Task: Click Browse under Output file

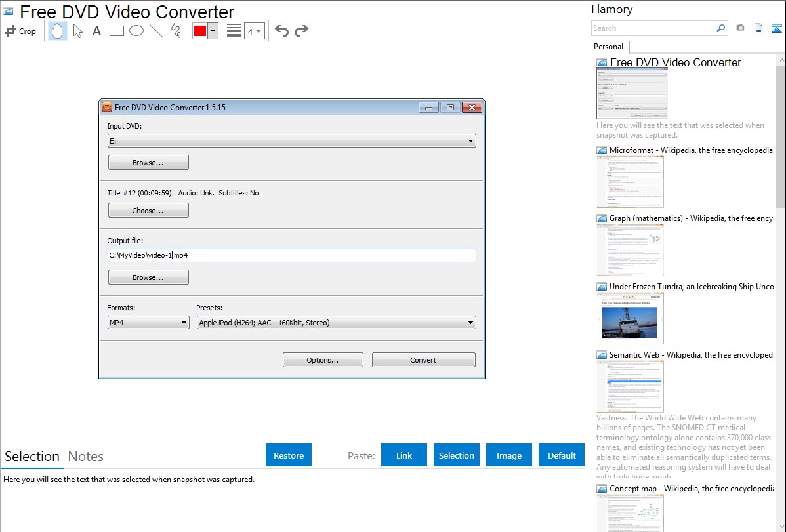Action: [x=148, y=277]
